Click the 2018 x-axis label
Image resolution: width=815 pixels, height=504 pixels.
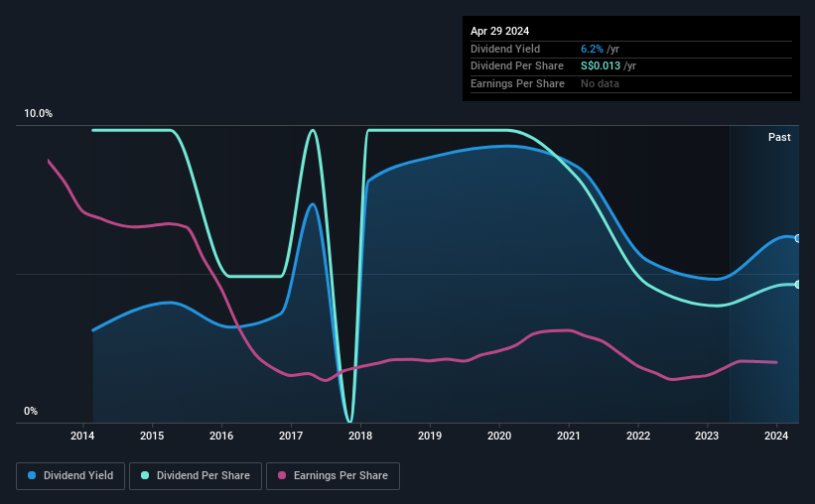tap(360, 436)
